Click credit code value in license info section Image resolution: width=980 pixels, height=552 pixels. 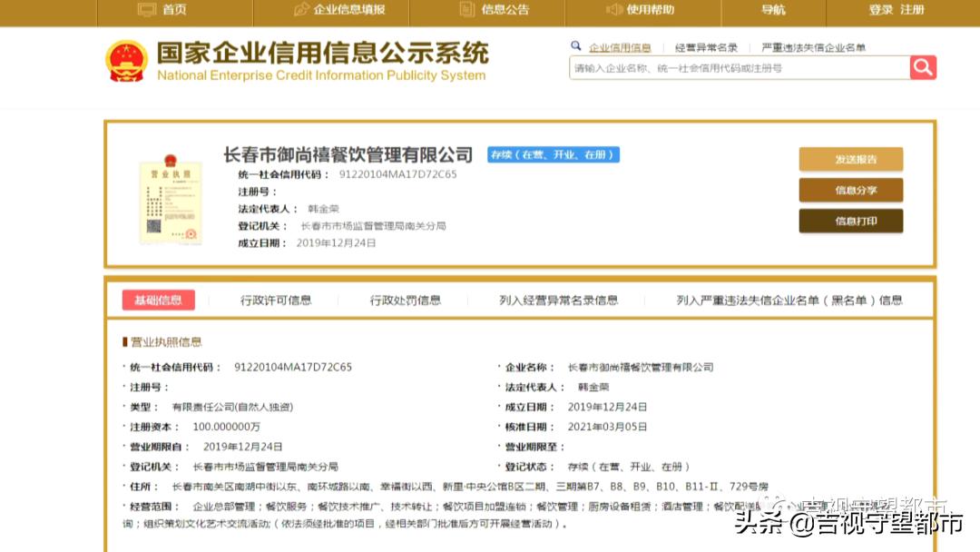click(293, 367)
